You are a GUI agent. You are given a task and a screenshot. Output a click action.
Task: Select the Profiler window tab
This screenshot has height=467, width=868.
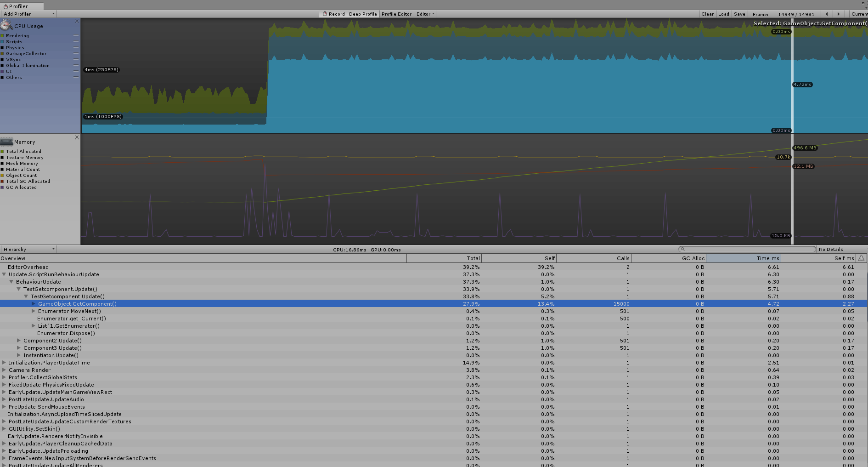pyautogui.click(x=22, y=6)
